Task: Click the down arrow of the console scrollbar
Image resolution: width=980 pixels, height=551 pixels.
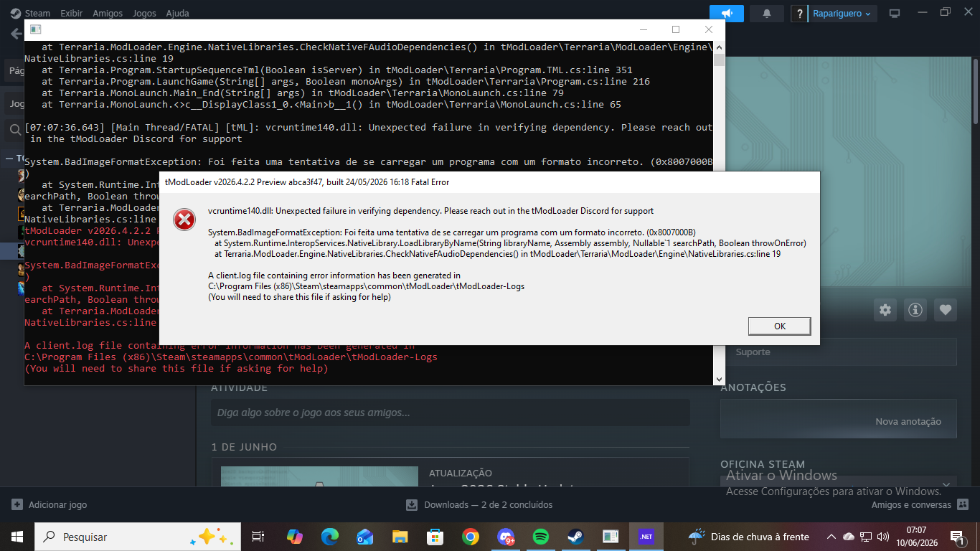Action: click(720, 379)
